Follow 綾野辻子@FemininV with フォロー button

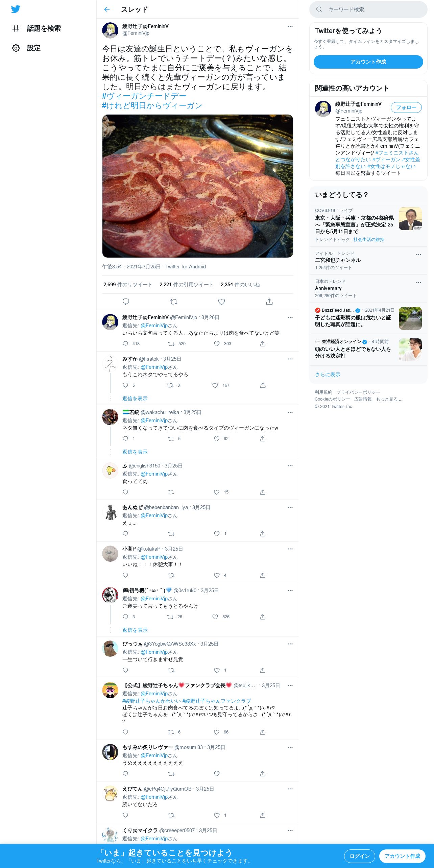tap(406, 107)
